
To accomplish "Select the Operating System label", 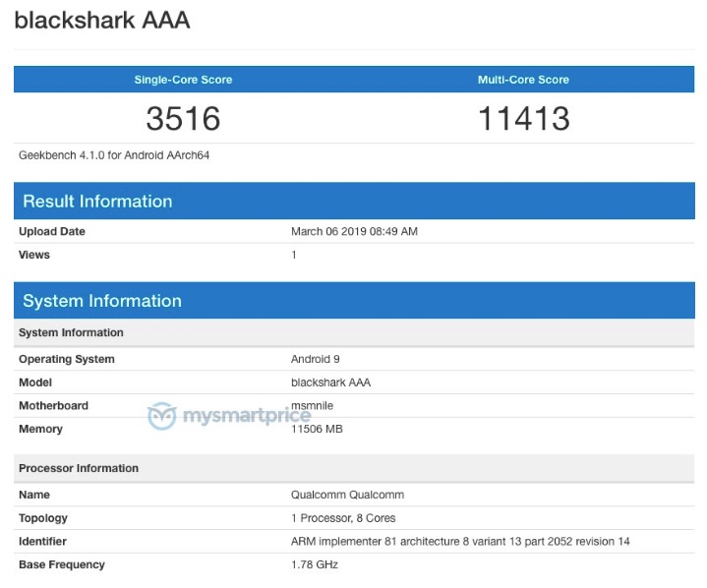I will click(67, 359).
